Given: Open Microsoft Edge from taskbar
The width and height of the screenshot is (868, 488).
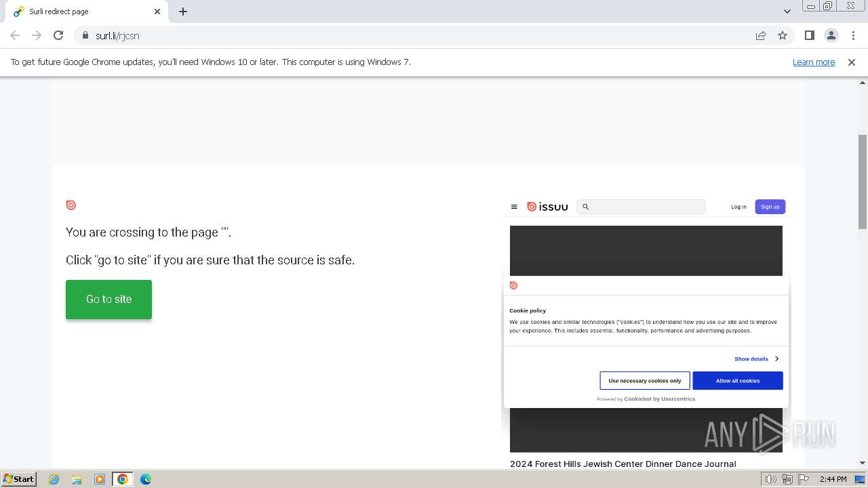Looking at the screenshot, I should 146,479.
